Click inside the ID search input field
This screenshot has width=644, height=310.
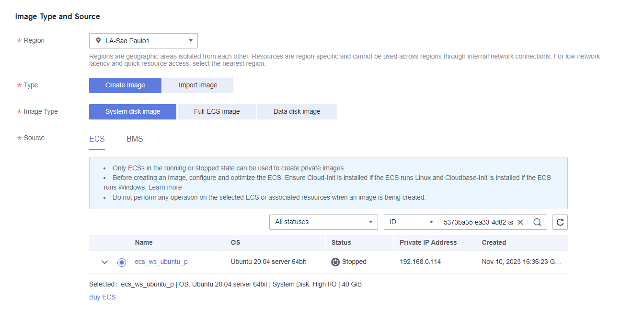(477, 222)
